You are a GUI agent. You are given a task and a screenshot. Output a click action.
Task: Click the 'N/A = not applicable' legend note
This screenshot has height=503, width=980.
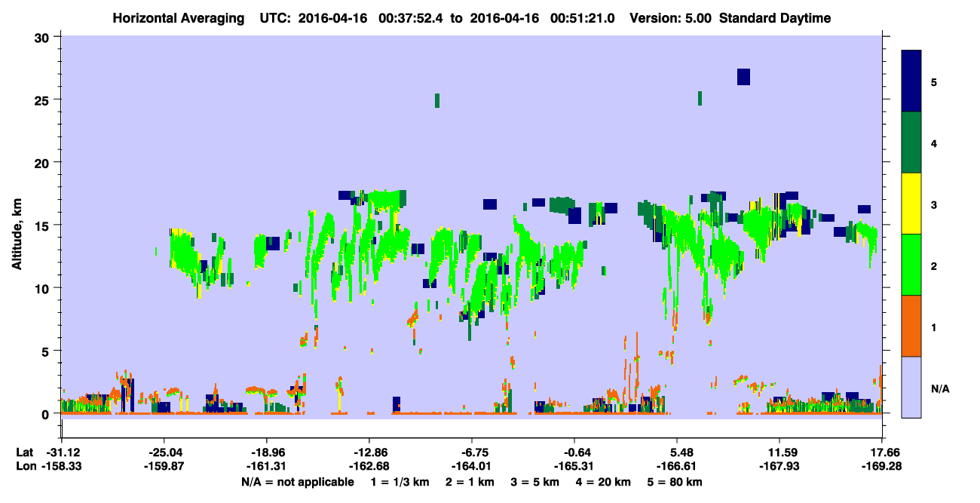pos(297,482)
